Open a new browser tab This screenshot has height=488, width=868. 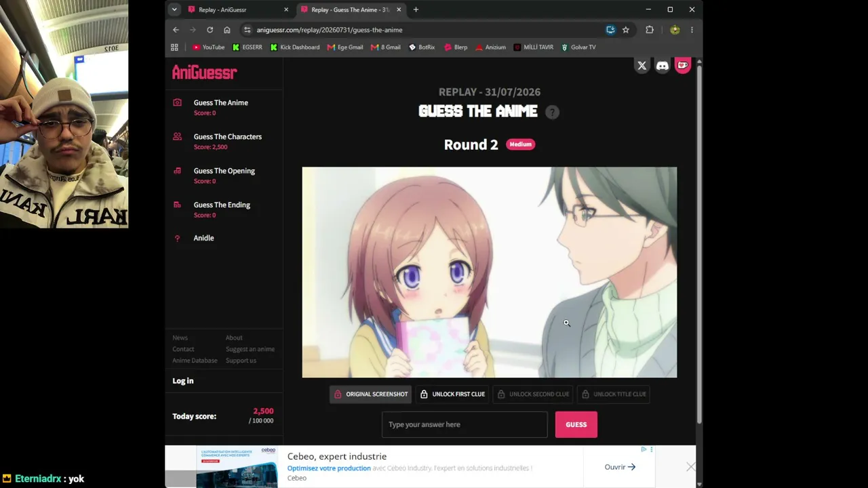coord(416,9)
